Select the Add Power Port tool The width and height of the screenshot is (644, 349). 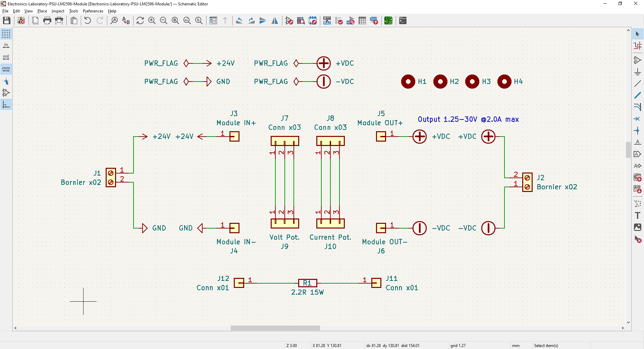638,72
